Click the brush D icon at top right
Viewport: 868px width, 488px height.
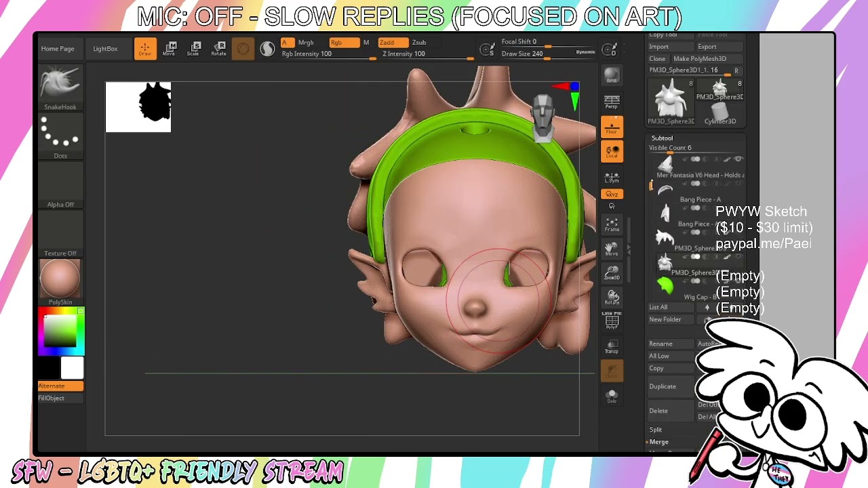[x=610, y=49]
